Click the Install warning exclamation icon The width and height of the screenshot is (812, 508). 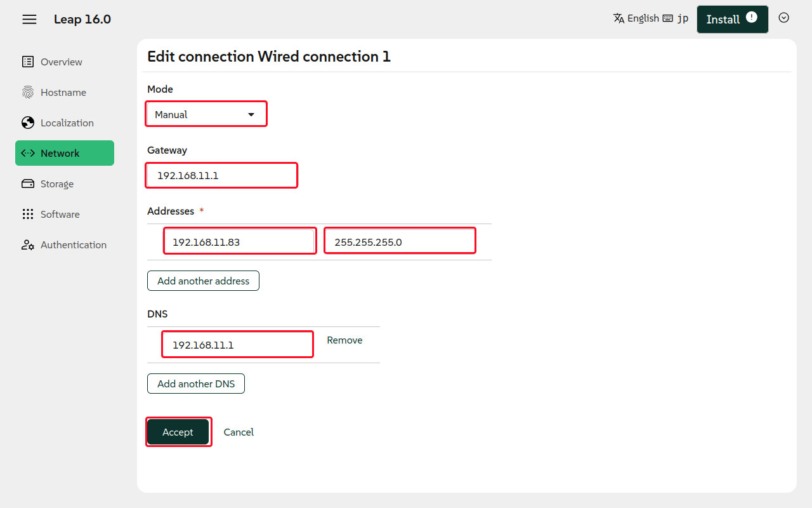[x=752, y=18]
